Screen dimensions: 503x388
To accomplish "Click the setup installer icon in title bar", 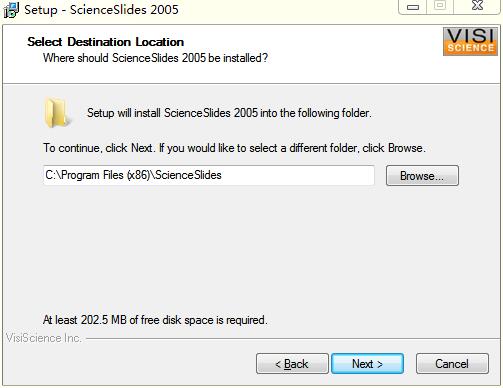I will (x=11, y=10).
